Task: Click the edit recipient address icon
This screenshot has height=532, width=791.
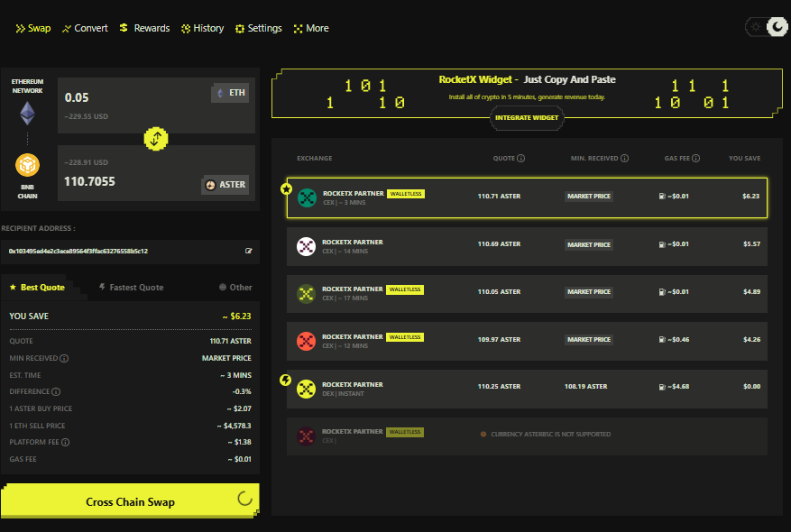Action: (x=249, y=251)
